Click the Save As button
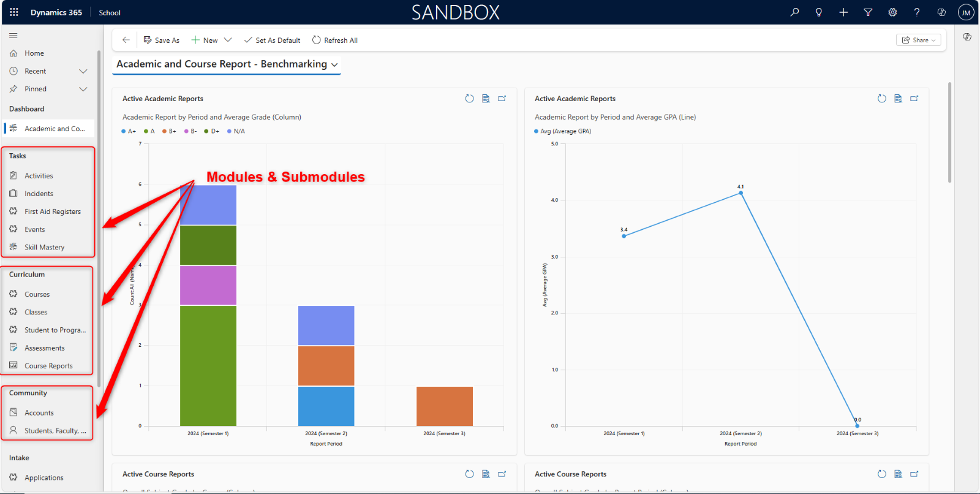Viewport: 980px width, 494px height. tap(162, 40)
